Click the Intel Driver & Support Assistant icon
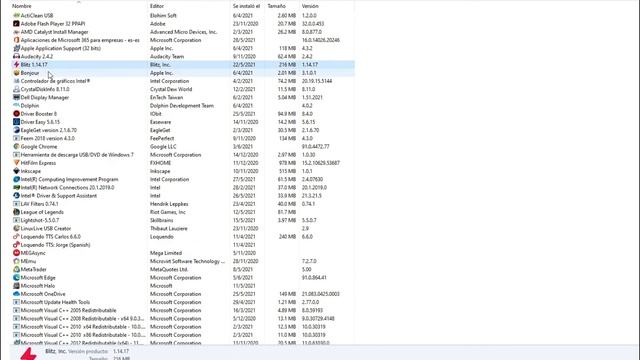640x360 pixels. coord(16,196)
